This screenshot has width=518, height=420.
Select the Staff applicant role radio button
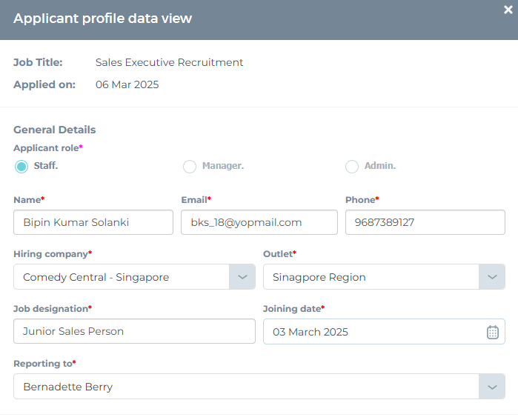(21, 167)
